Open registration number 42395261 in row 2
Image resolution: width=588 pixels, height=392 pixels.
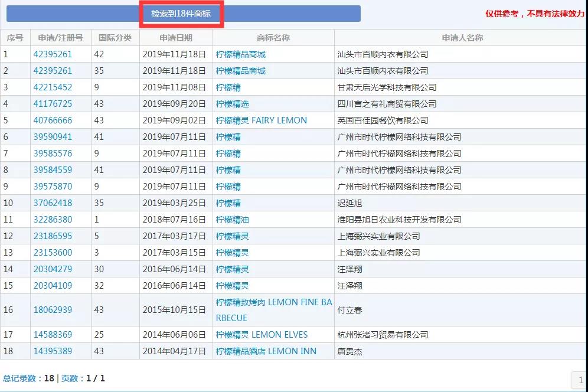53,71
